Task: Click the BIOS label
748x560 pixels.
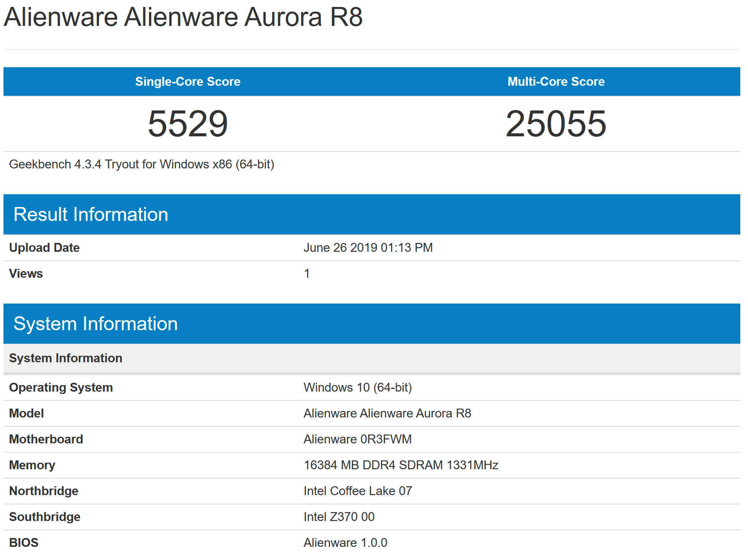Action: tap(24, 543)
